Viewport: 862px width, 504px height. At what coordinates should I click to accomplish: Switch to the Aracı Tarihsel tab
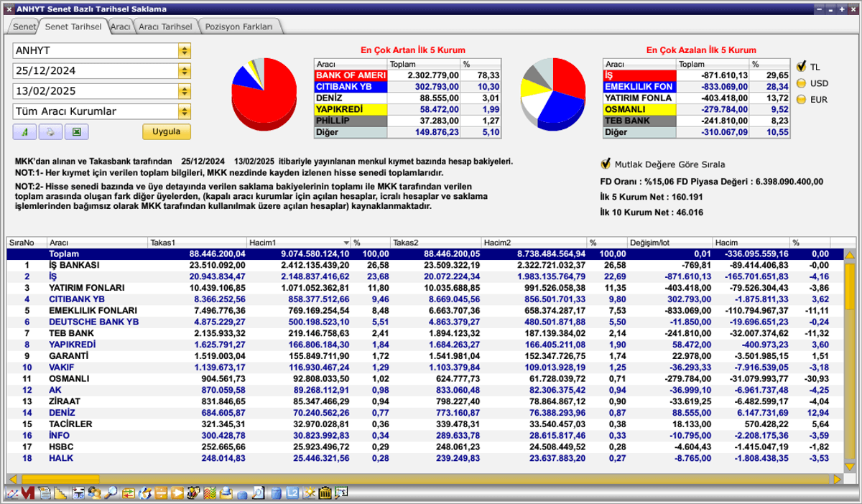coord(165,27)
